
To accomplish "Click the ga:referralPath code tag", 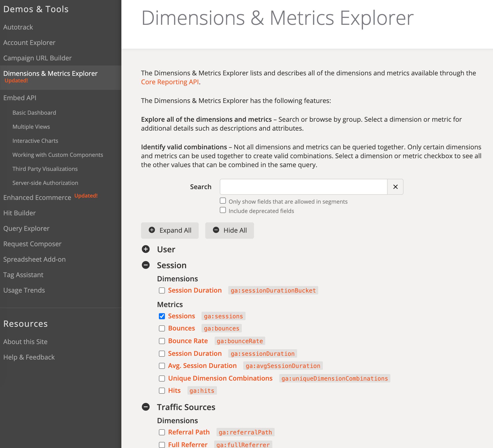I will click(245, 432).
